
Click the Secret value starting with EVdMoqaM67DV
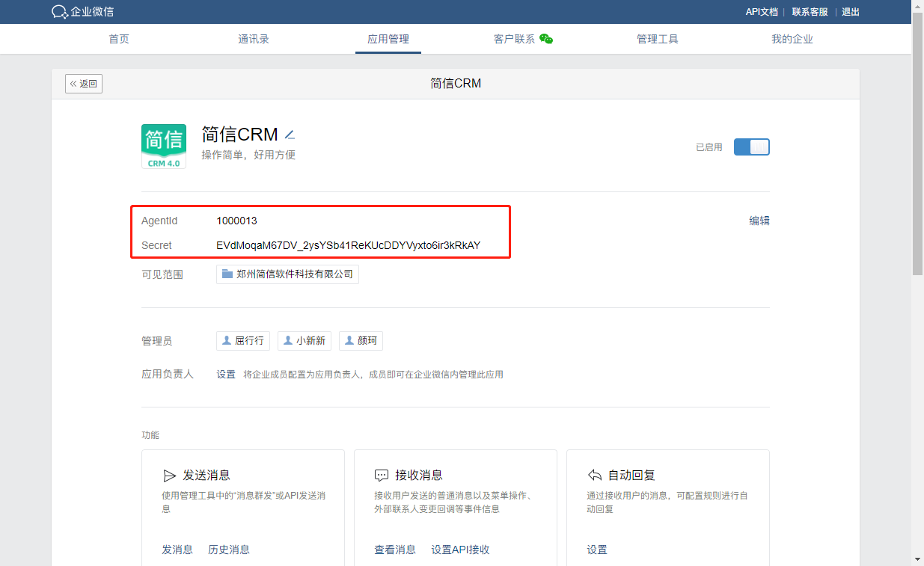click(349, 245)
